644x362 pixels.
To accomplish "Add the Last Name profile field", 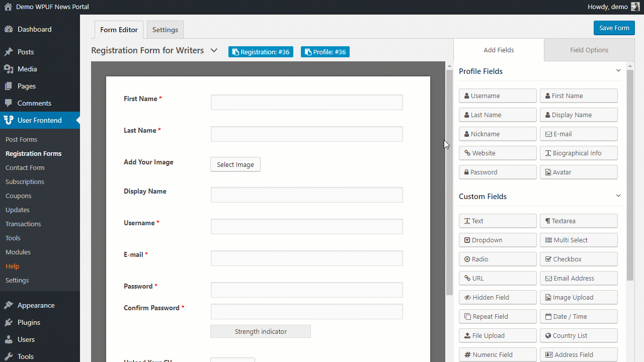I will [x=498, y=115].
